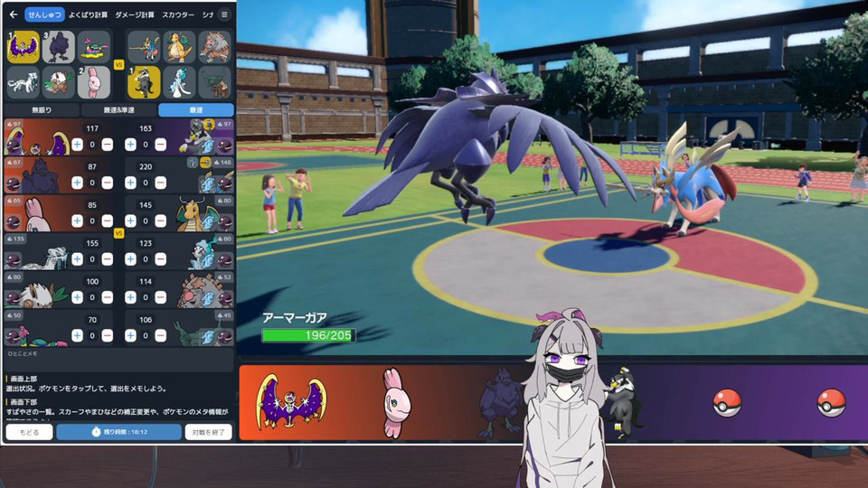Click the ひとことメモ memo field

[x=118, y=360]
